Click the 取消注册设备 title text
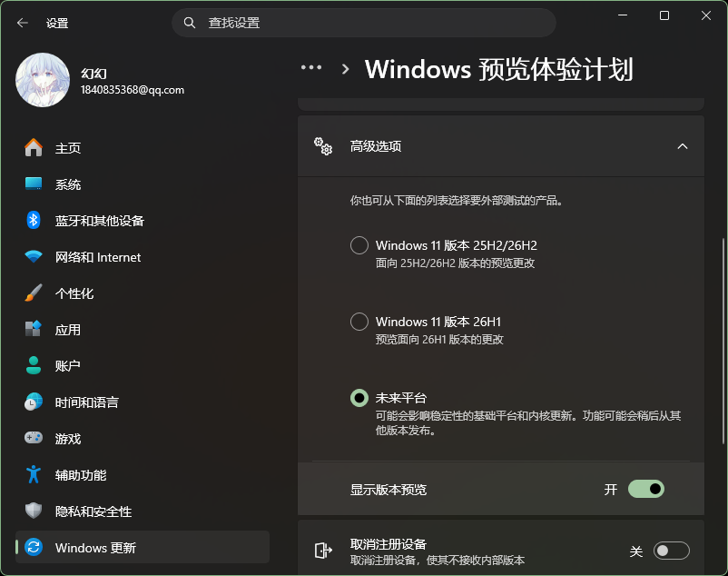This screenshot has width=728, height=576. coord(389,544)
